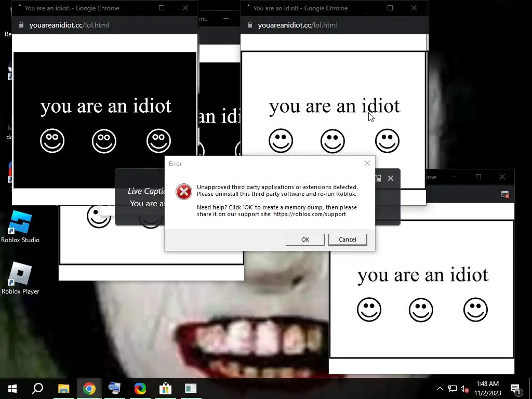Click the Live Caption resize icon

378,178
